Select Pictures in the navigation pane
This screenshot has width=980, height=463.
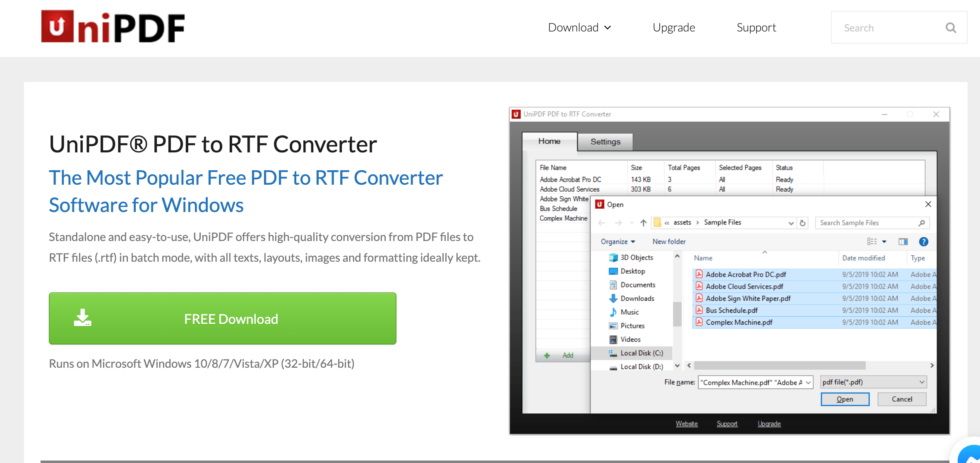pyautogui.click(x=627, y=326)
